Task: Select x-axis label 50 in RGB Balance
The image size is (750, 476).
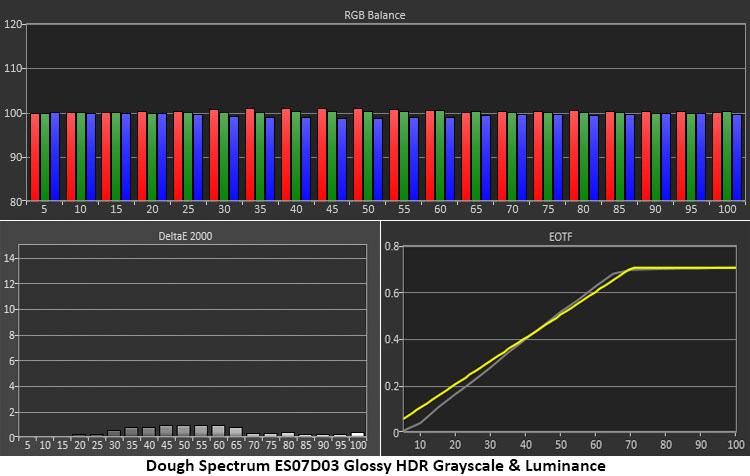Action: click(368, 209)
